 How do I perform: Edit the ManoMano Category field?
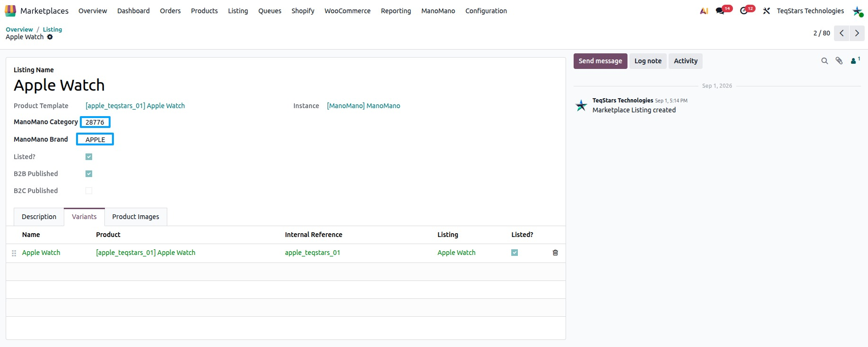(x=95, y=122)
